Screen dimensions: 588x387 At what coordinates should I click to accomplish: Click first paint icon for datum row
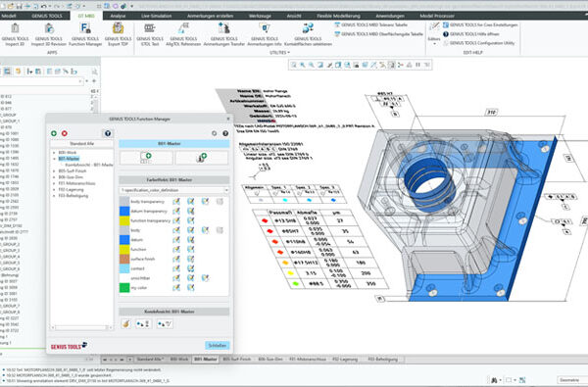click(x=175, y=240)
